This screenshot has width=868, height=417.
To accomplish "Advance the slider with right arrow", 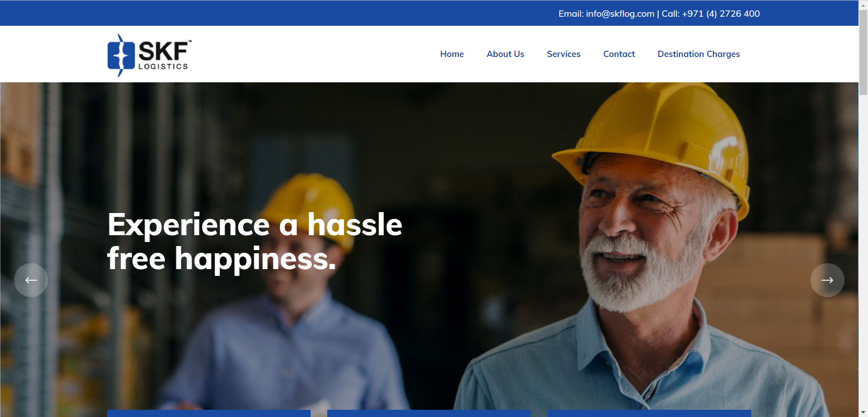I will coord(827,280).
